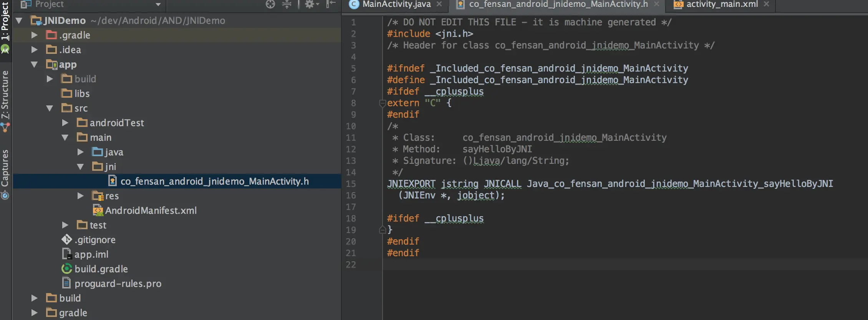Switch to co_fensan_android_jnidemo_MainActivity.h editor tab
Viewport: 868px width, 320px height.
tap(558, 4)
